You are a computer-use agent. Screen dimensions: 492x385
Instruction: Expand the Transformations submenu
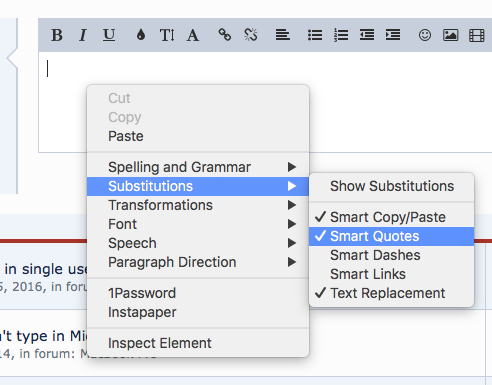198,205
